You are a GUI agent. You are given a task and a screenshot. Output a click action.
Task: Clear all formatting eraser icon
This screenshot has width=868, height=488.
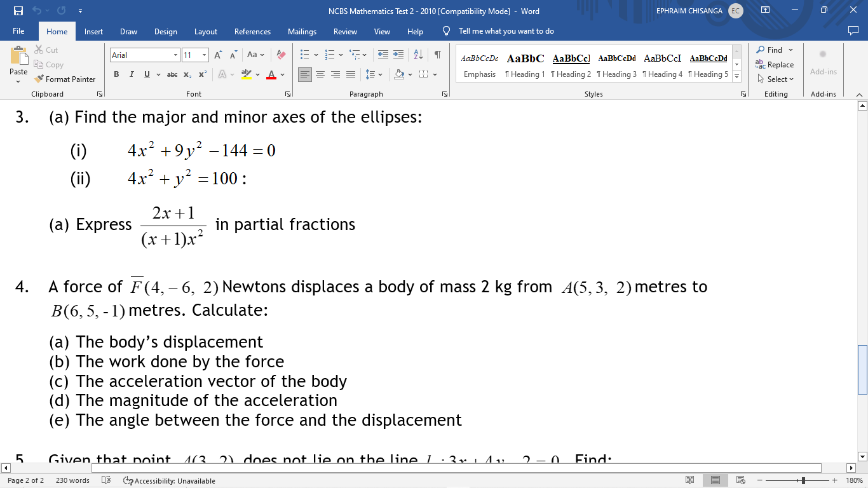(281, 55)
